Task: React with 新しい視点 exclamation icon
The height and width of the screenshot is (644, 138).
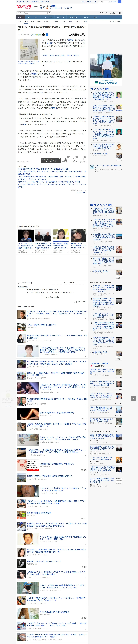Action: coord(83,160)
